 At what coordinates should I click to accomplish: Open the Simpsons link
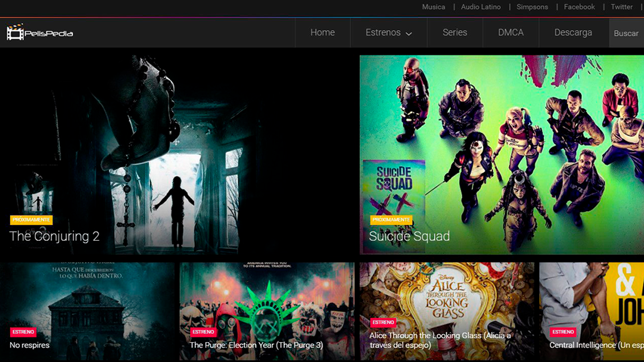click(x=532, y=7)
